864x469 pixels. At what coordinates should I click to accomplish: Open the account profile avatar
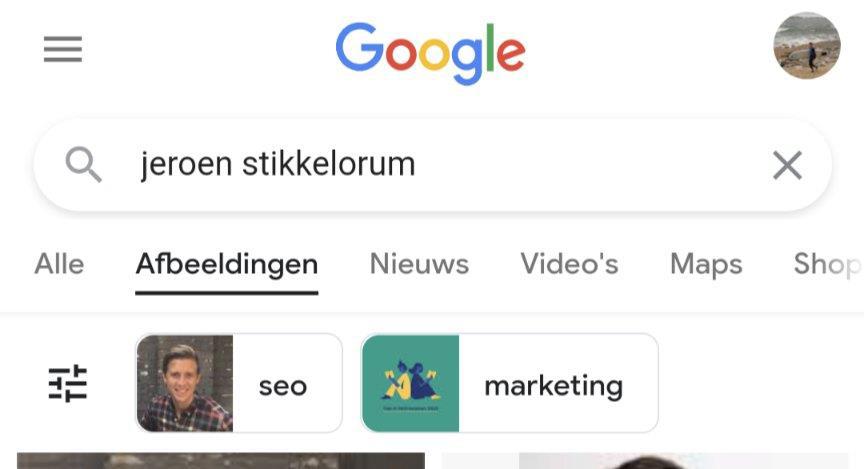[807, 46]
